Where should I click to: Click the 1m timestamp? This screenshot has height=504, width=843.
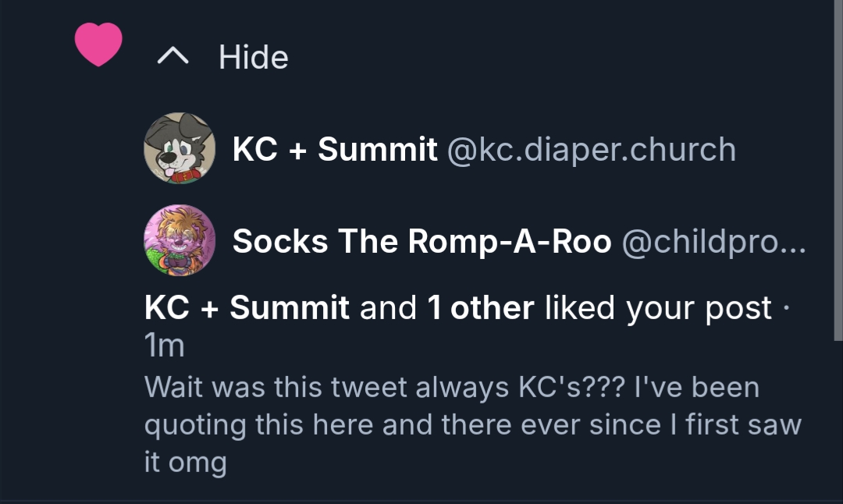[x=164, y=346]
